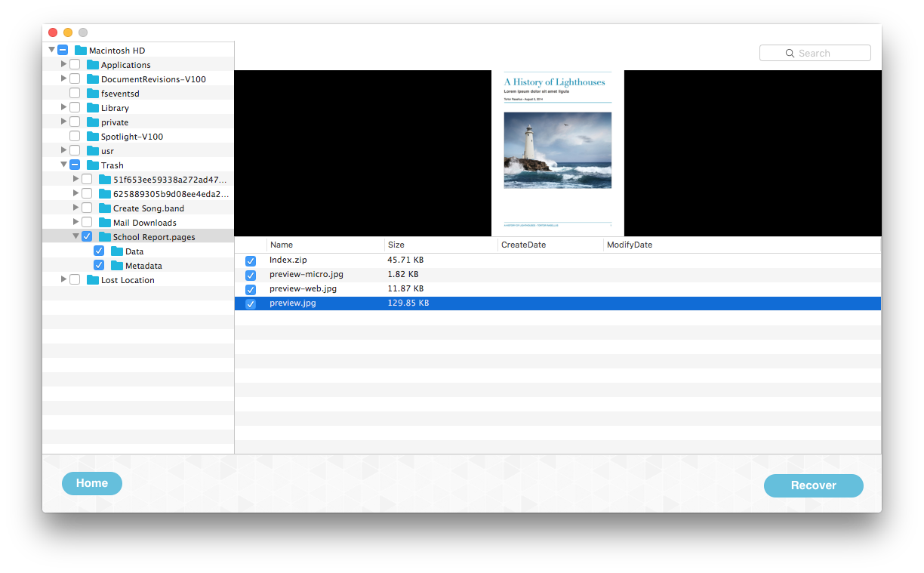Viewport: 924px width, 573px height.
Task: Check the Mail Downloads checkbox
Action: (x=87, y=223)
